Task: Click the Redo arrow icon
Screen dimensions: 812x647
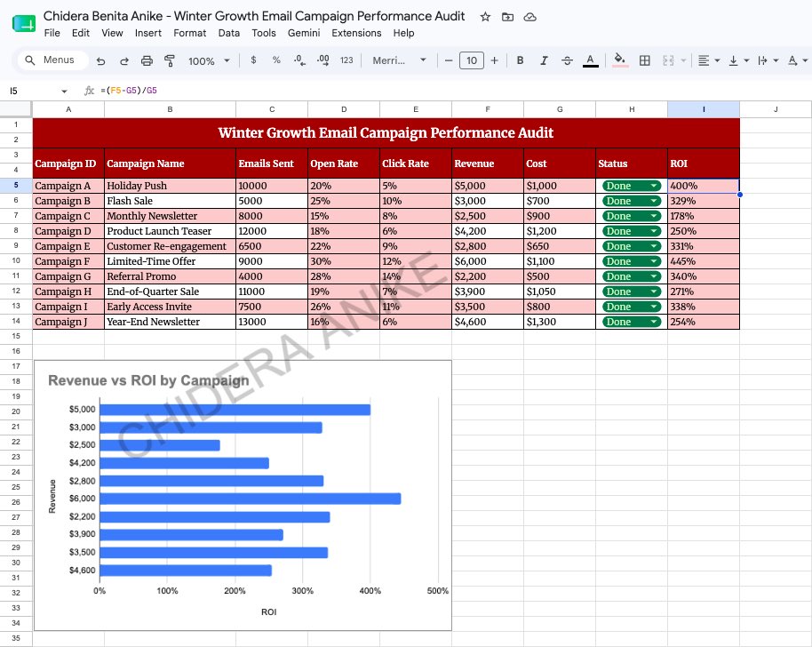Action: pyautogui.click(x=123, y=60)
